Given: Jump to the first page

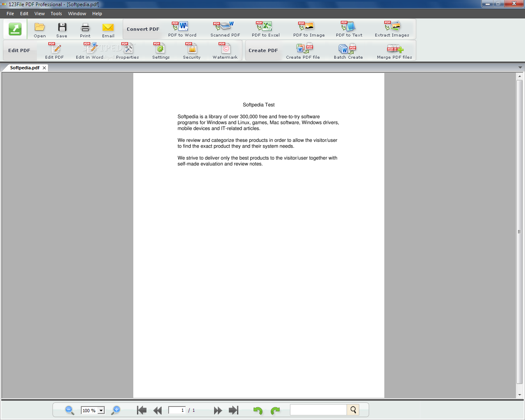Looking at the screenshot, I should [x=142, y=410].
